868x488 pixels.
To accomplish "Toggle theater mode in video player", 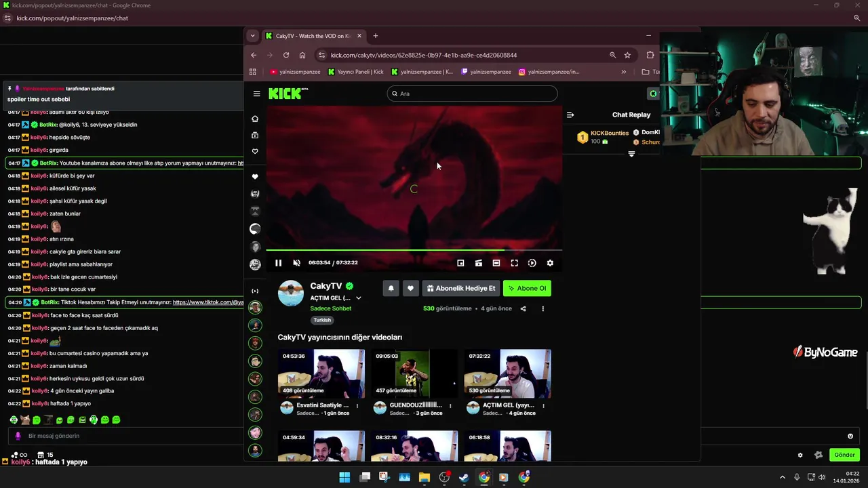I will click(496, 263).
